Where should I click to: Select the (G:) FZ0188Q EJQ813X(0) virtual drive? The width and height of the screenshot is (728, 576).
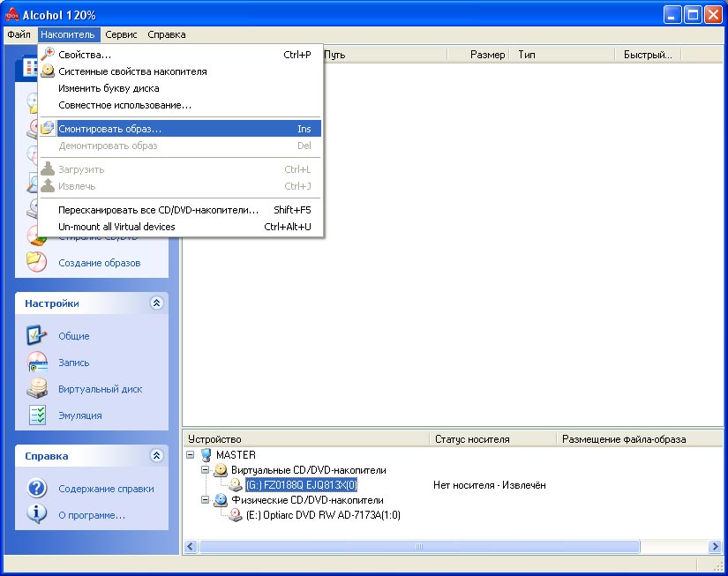click(301, 485)
